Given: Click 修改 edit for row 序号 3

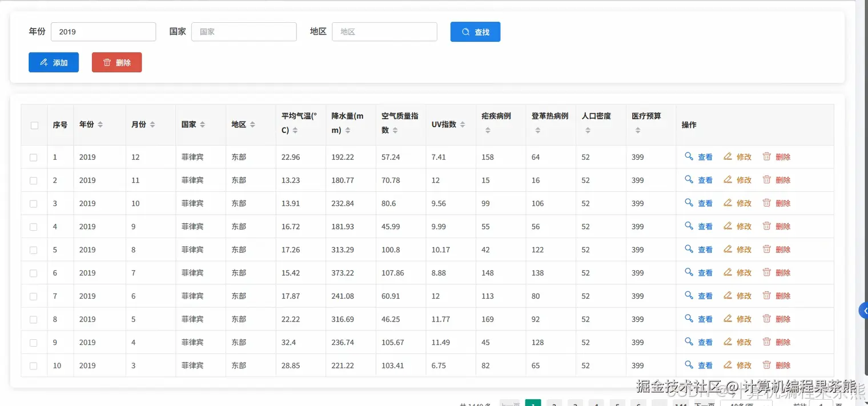Looking at the screenshot, I should 737,203.
